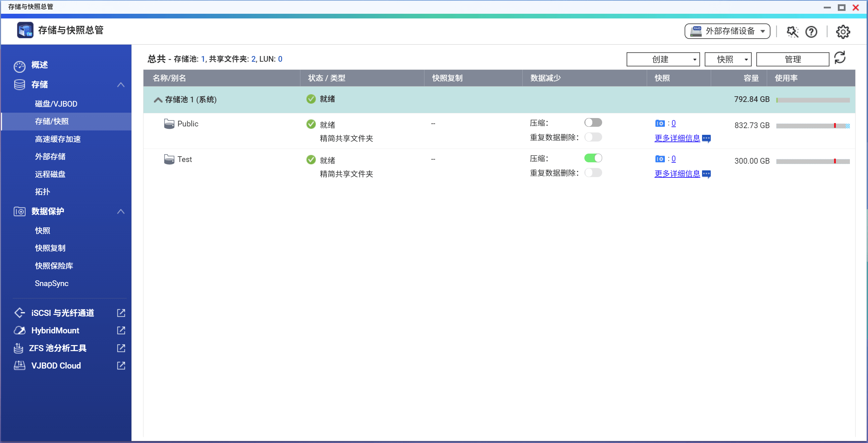
Task: Enable 压缩 for the Public folder
Action: [593, 122]
